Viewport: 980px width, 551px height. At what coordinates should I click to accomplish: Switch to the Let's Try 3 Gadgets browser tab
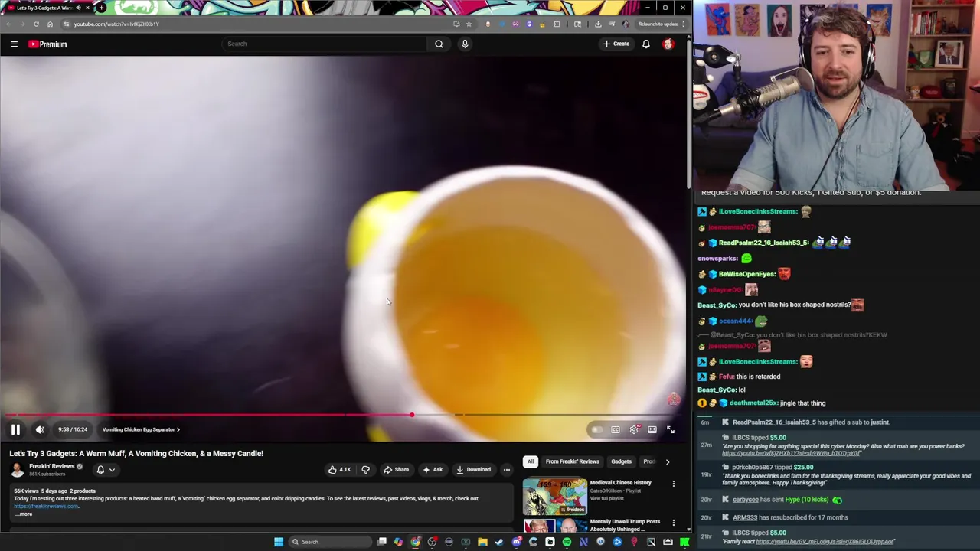coord(47,8)
